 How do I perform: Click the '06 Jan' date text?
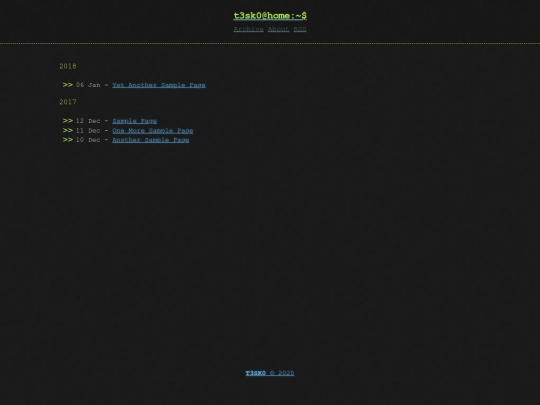tap(88, 85)
